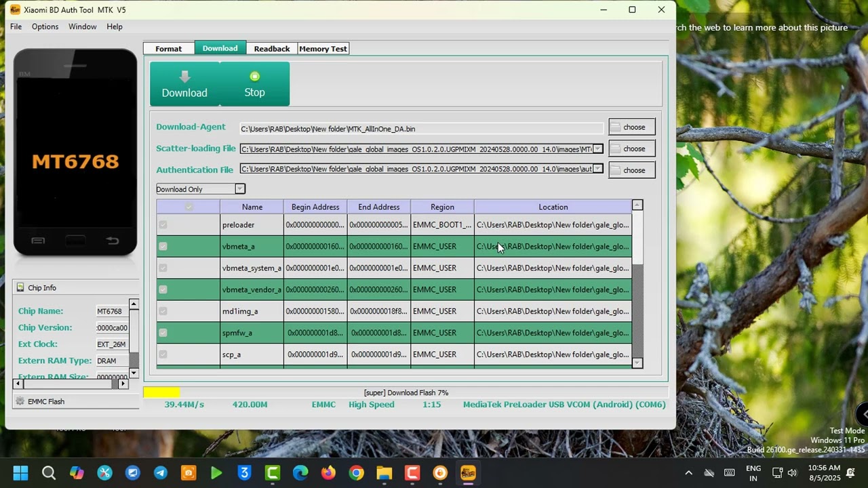Open the notification bell in tray
868x488 pixels.
pyautogui.click(x=850, y=472)
